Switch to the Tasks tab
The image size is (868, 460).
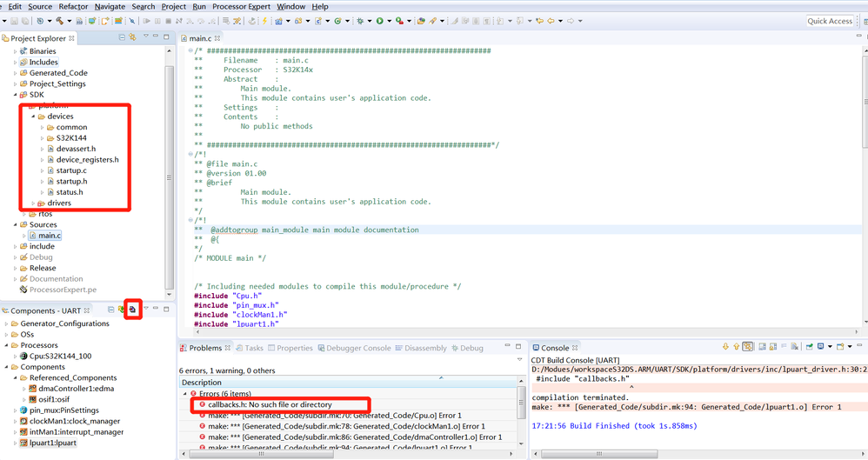[250, 348]
